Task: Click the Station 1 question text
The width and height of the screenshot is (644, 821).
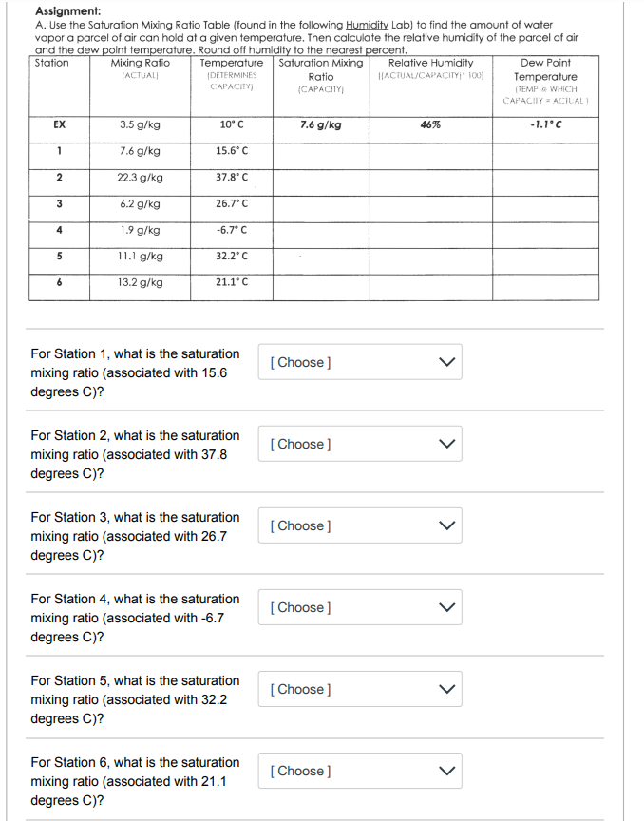Action: click(135, 372)
